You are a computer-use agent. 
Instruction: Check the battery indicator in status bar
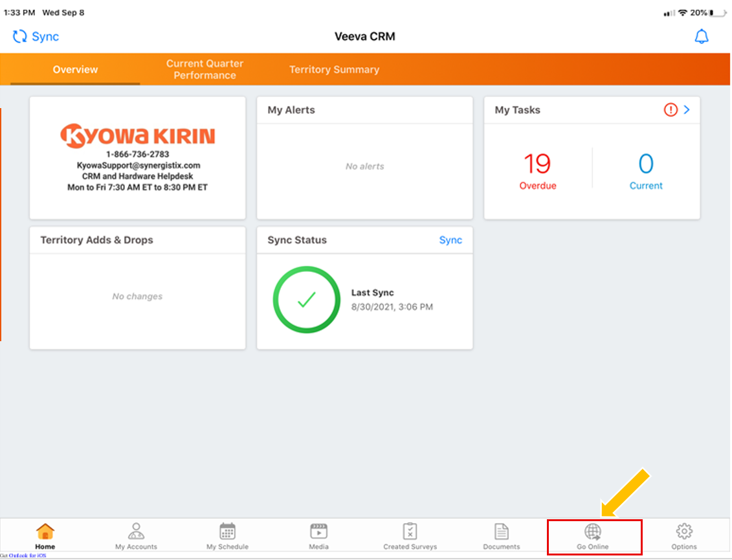[x=718, y=12]
